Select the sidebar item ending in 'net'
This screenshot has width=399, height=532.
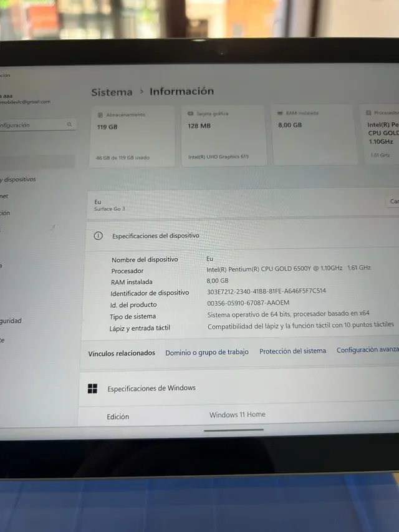4,196
